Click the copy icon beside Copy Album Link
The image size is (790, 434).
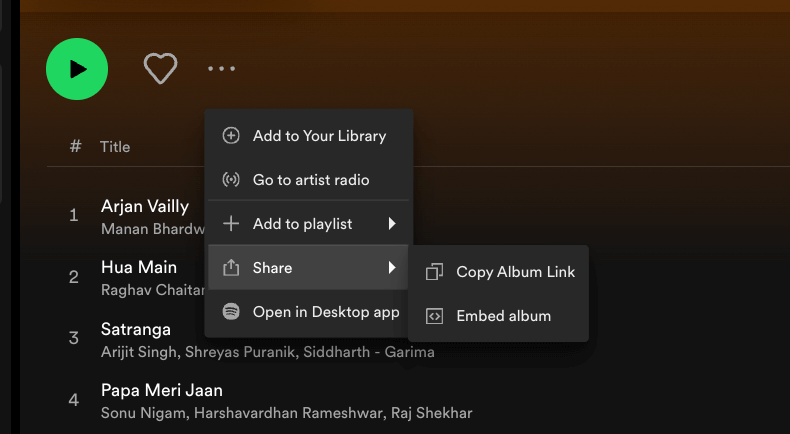434,272
